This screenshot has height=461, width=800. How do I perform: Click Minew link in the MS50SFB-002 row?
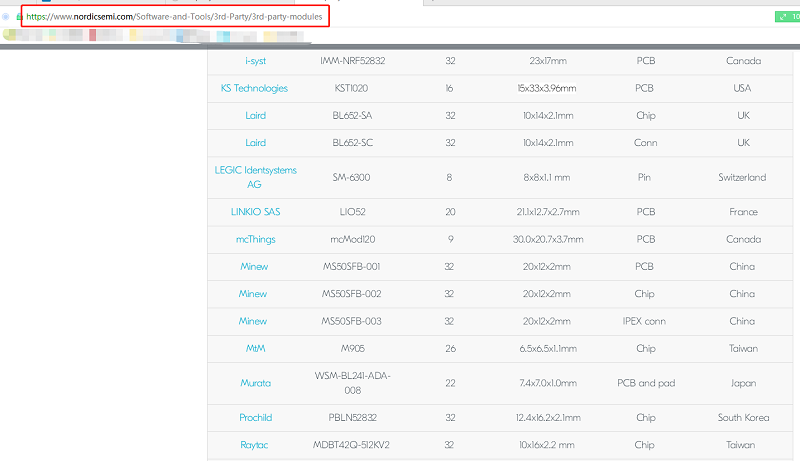(253, 294)
